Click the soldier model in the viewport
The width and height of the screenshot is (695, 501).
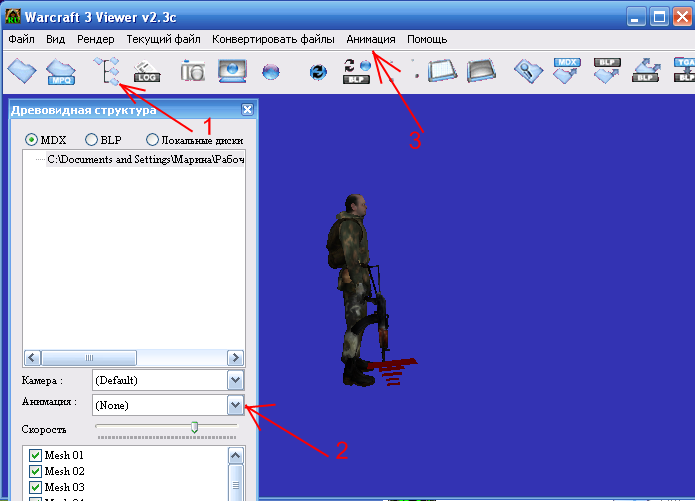coord(358,290)
